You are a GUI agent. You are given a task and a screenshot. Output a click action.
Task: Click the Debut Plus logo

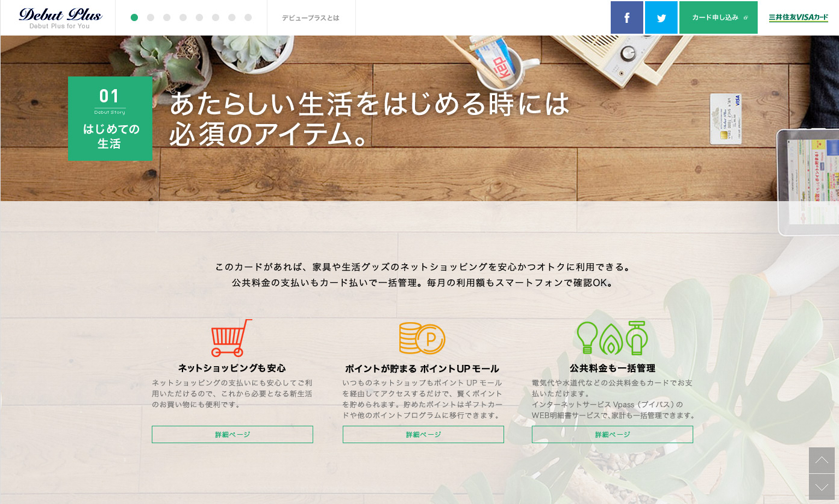tap(60, 18)
